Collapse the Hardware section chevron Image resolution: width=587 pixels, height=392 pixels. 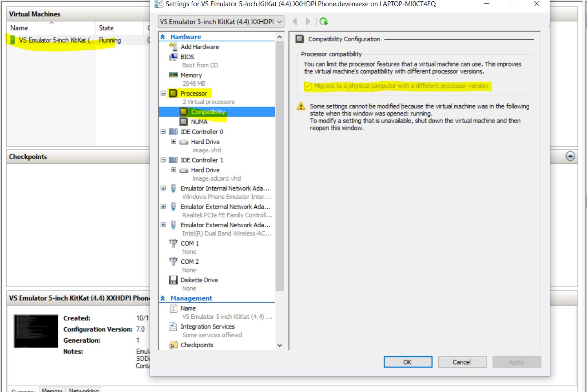coord(163,37)
